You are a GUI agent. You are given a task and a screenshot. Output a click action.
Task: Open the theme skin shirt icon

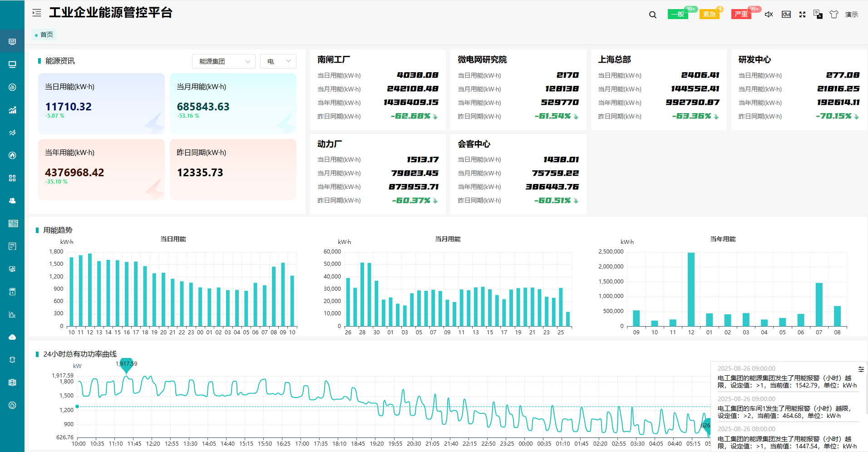tap(833, 15)
